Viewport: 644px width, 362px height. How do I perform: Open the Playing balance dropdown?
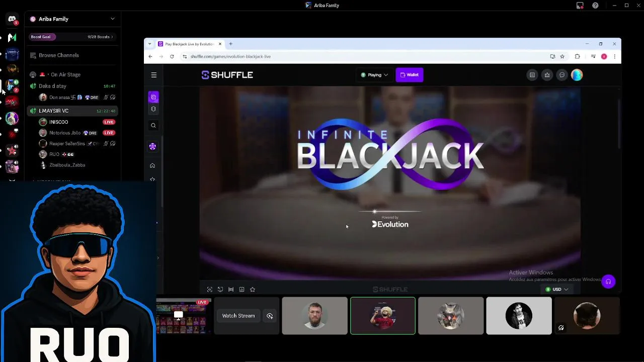click(374, 75)
